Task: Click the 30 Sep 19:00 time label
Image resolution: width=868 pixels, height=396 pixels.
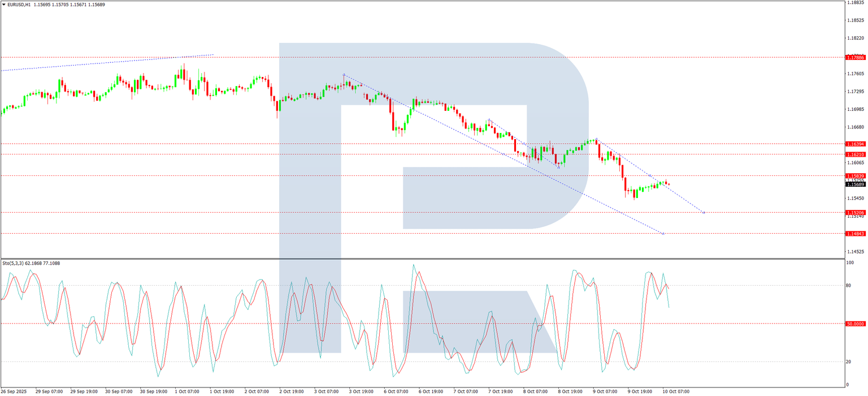Action: (x=154, y=391)
